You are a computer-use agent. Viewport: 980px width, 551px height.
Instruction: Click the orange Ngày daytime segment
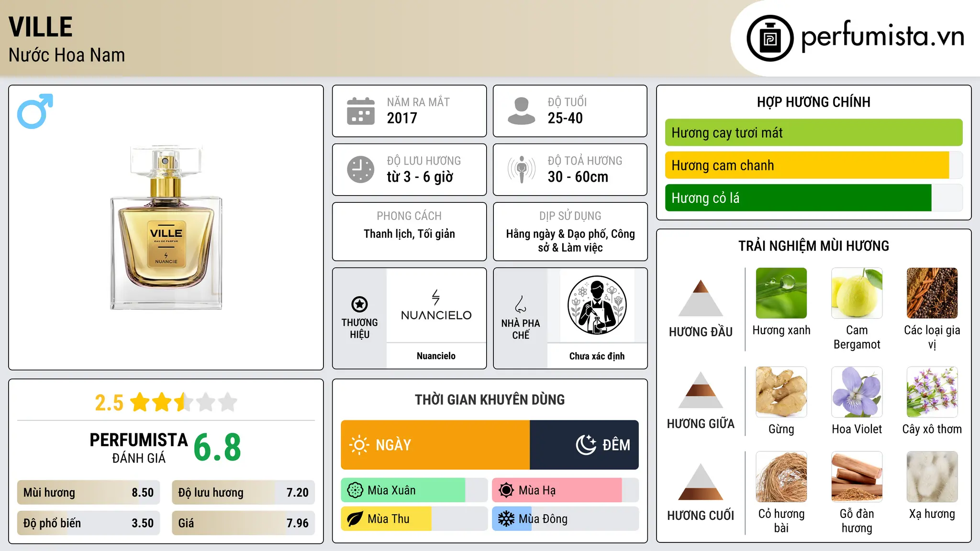[435, 445]
